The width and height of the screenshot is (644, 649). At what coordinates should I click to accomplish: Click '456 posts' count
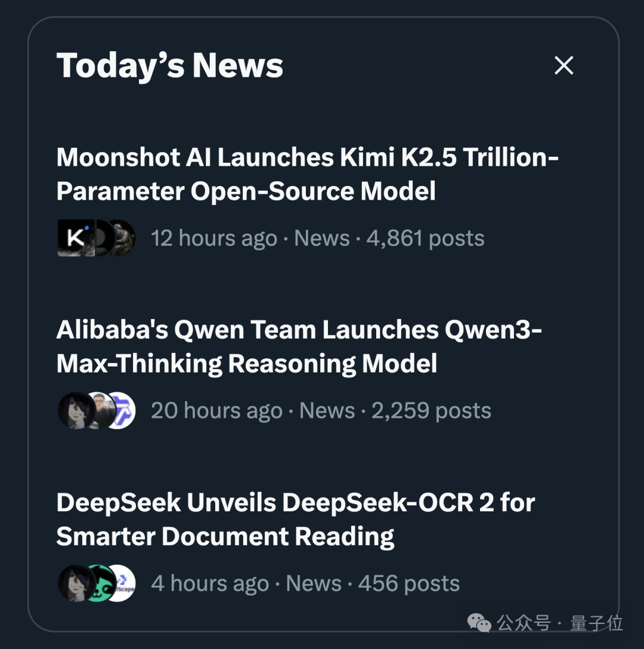[x=408, y=583]
